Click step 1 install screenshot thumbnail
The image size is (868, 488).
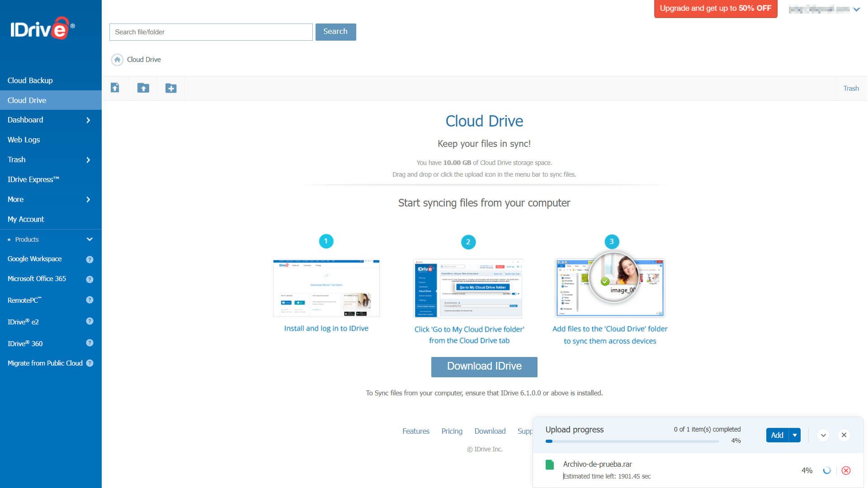pos(326,288)
